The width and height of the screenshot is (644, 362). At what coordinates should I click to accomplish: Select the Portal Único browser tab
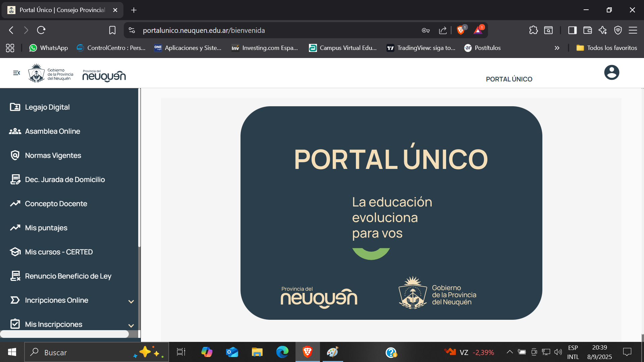point(62,10)
